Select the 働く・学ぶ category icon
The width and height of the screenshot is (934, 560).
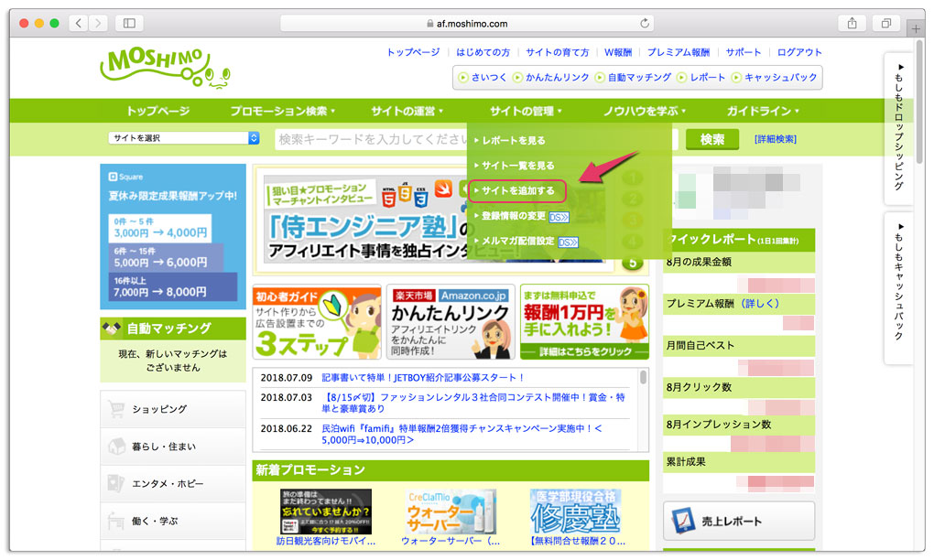click(116, 520)
